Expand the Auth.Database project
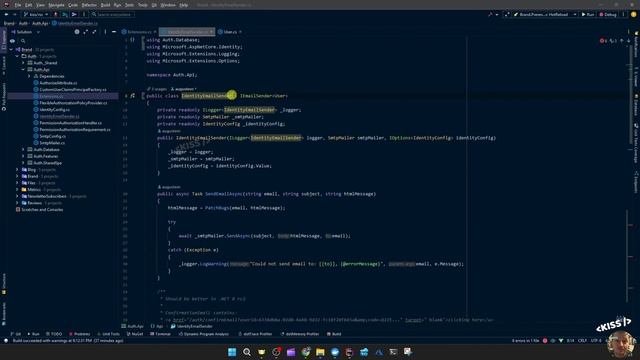Image resolution: width=640 pixels, height=360 pixels. click(23, 149)
